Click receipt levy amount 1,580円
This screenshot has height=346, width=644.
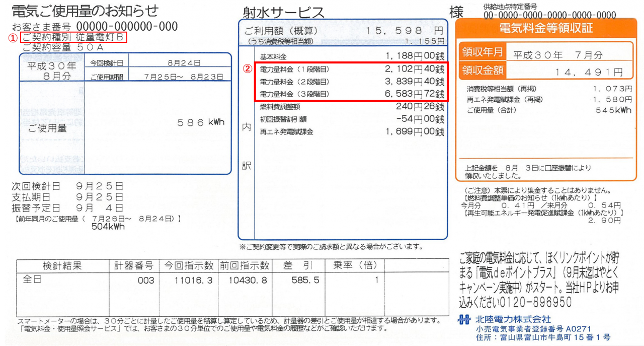click(612, 100)
